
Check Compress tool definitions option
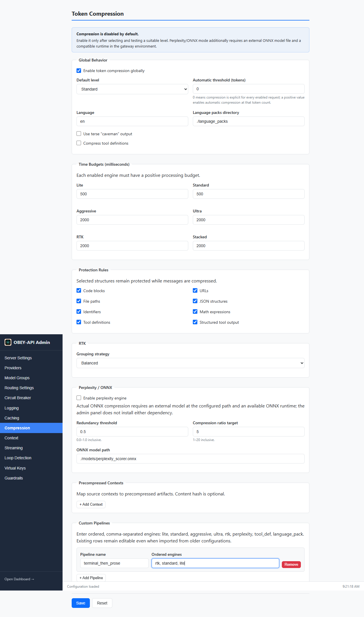79,143
